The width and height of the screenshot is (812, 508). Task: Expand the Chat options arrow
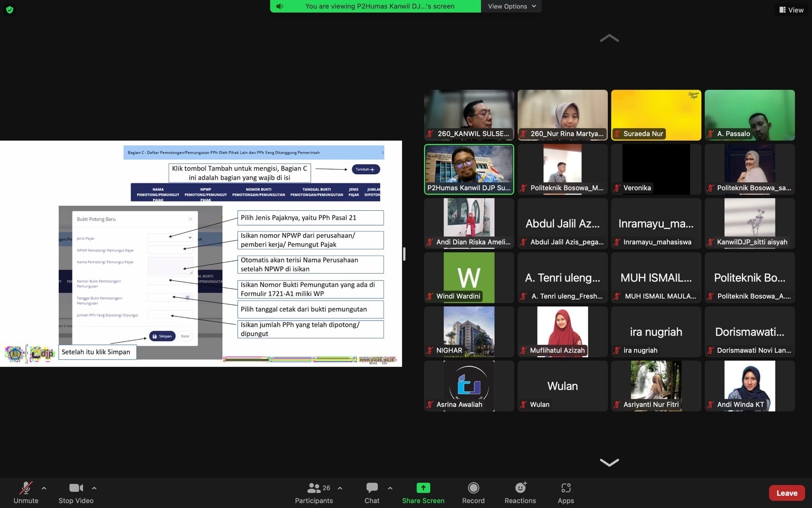390,488
